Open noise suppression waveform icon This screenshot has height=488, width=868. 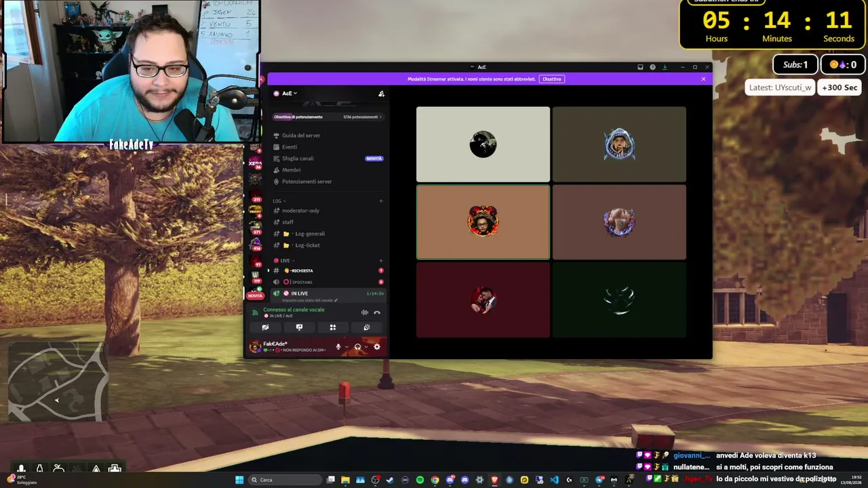coord(365,312)
